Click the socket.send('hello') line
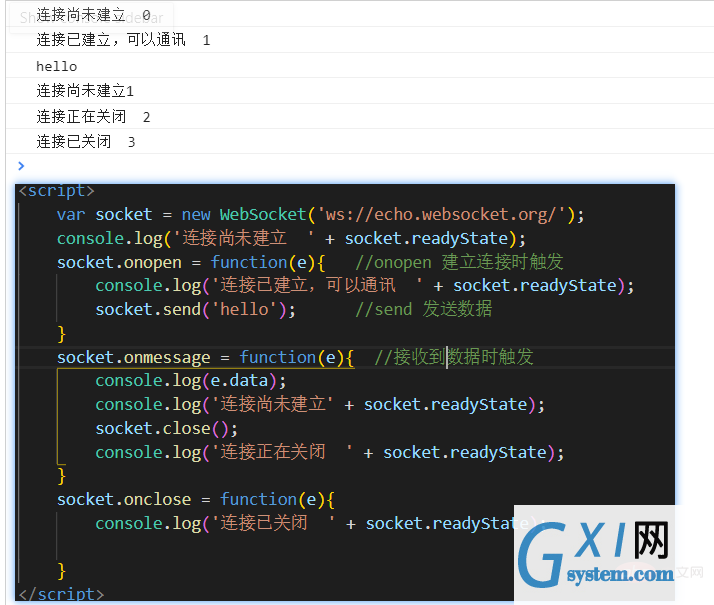 point(195,310)
